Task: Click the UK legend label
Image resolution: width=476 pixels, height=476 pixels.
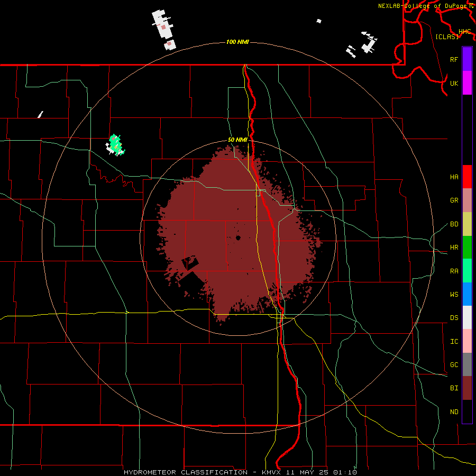Action: [x=454, y=83]
